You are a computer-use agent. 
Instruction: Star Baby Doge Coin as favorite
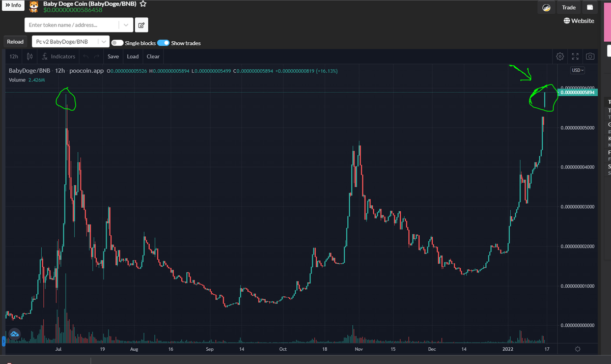click(x=144, y=4)
